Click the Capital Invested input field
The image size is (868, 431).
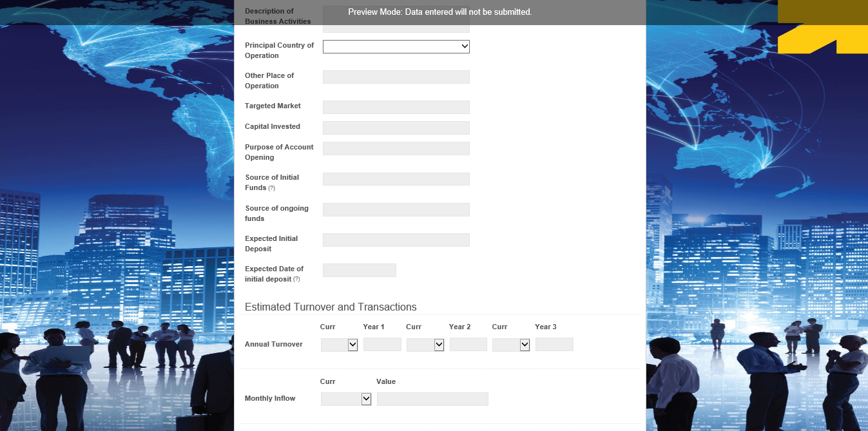pos(396,128)
